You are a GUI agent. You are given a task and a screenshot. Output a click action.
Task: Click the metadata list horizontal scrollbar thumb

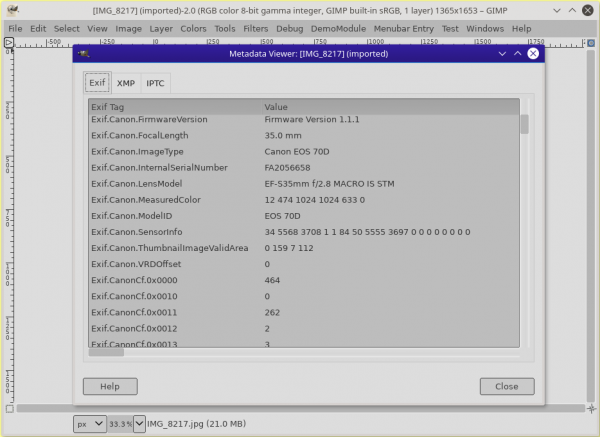tap(106, 352)
